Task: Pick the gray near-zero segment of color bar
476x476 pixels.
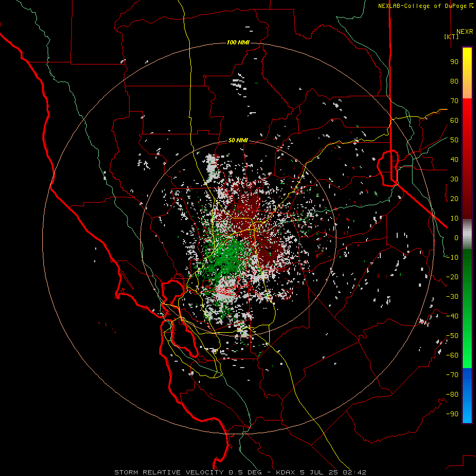Action: click(467, 234)
